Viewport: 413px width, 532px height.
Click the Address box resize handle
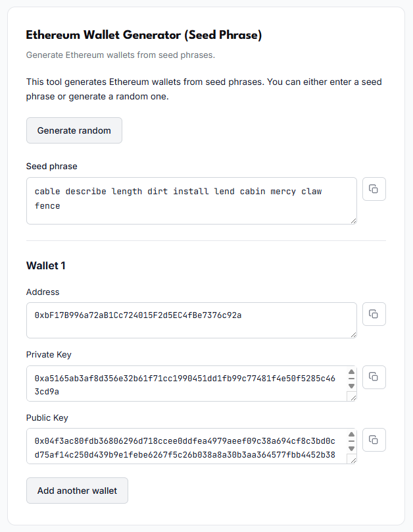tap(353, 334)
